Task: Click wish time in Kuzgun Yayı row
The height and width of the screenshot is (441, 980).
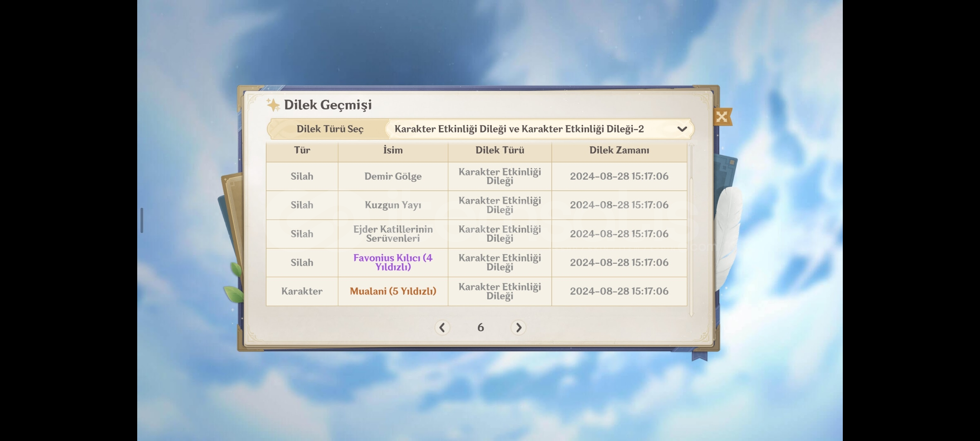Action: click(x=619, y=205)
